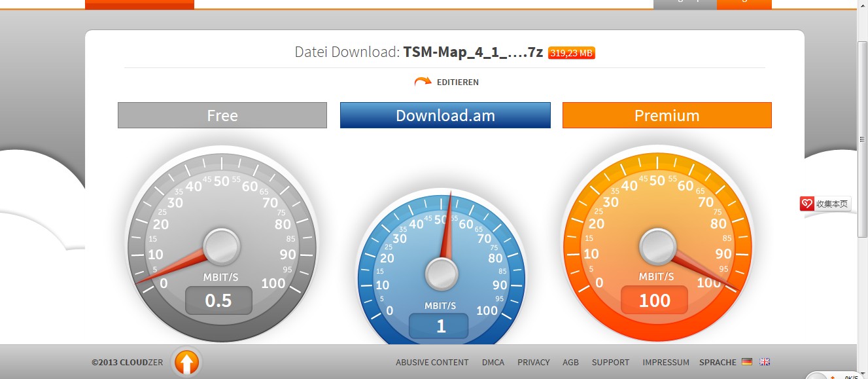Click the orange EDITIEREN arrow icon

click(423, 82)
